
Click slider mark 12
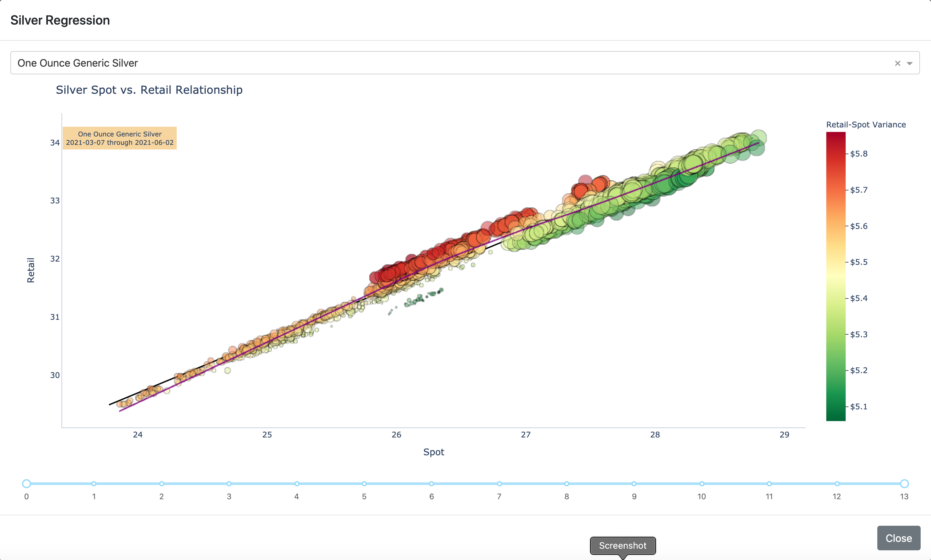click(837, 483)
